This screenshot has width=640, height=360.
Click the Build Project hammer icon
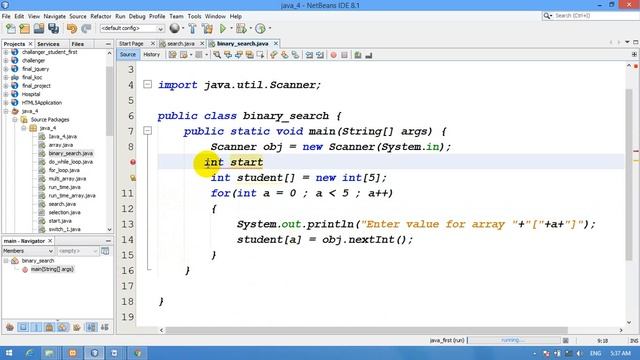tap(192, 28)
